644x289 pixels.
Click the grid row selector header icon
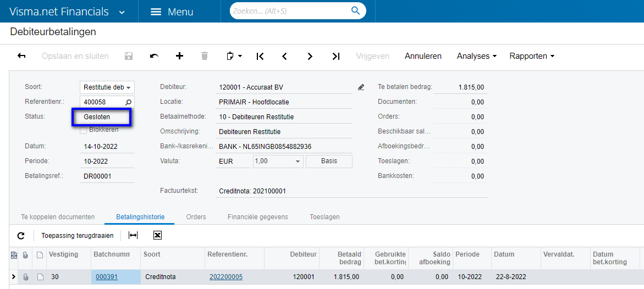14,255
